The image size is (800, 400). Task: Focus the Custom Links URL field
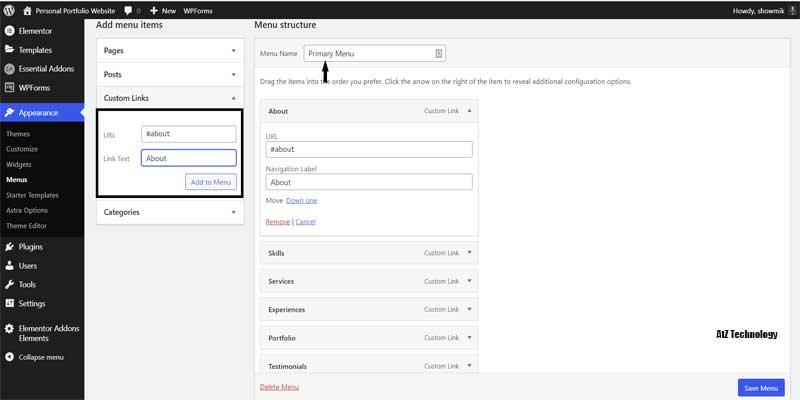[189, 134]
